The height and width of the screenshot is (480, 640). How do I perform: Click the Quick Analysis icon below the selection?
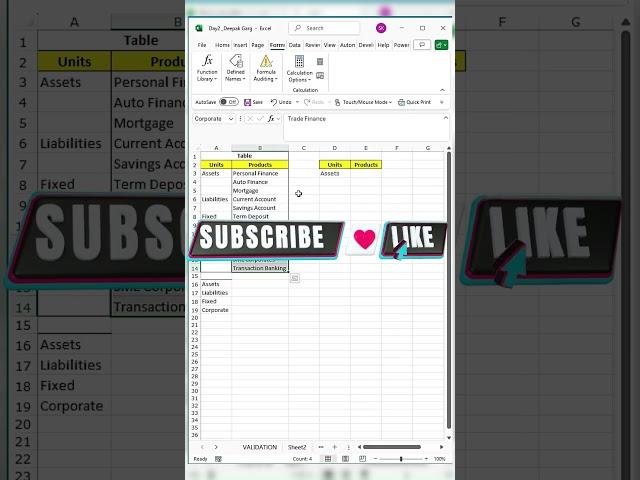294,278
